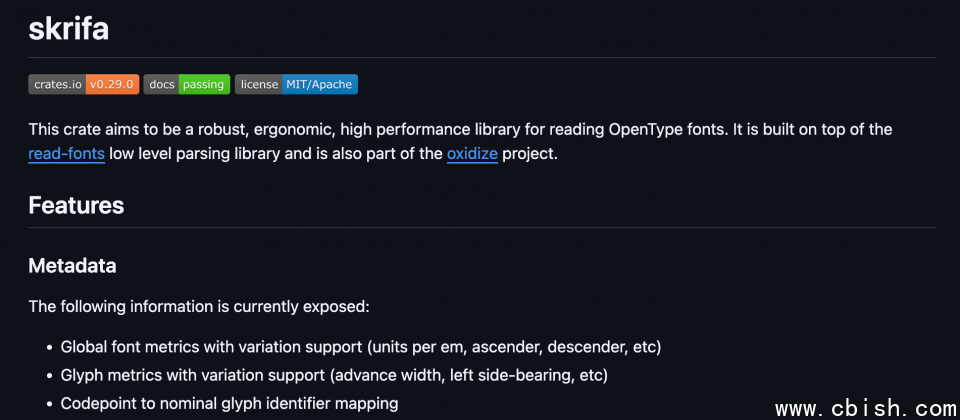Click the bullet dot before Global font metrics
The image size is (960, 420).
click(x=49, y=348)
